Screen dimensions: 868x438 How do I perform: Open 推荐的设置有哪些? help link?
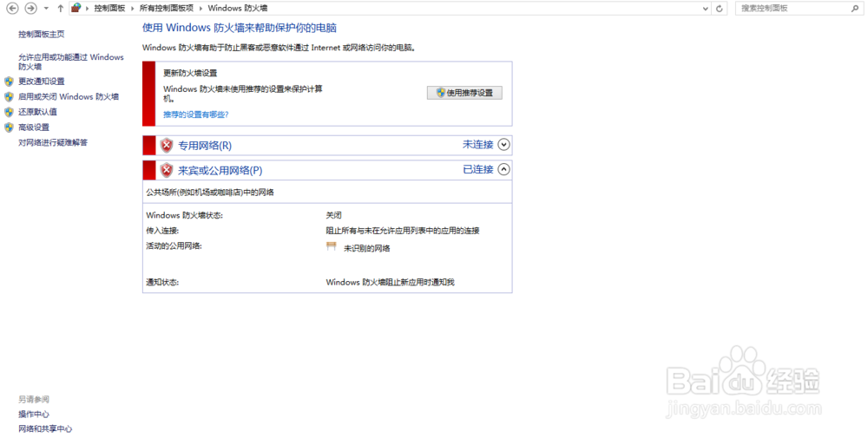196,114
